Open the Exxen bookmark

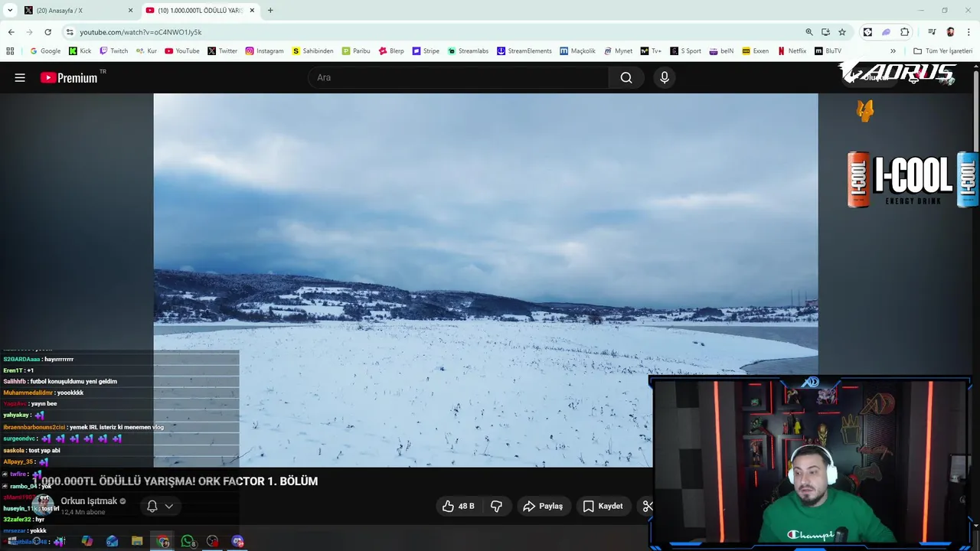pos(754,51)
